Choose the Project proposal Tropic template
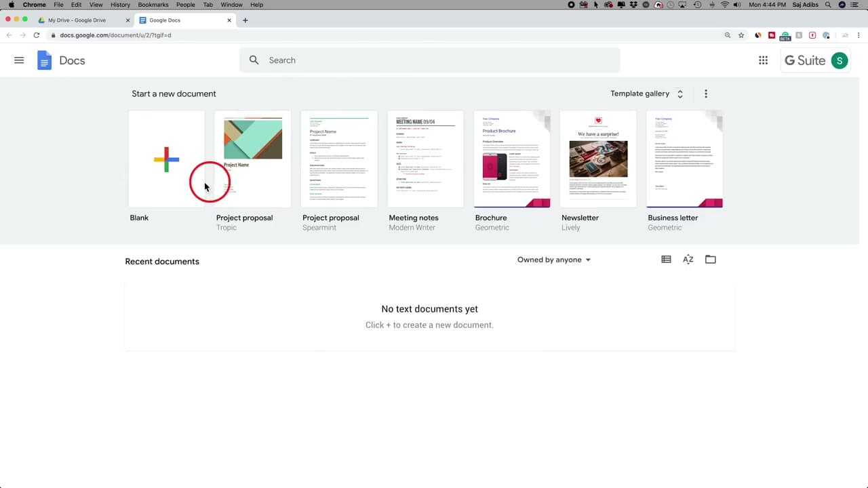The width and height of the screenshot is (868, 488). pos(253,159)
